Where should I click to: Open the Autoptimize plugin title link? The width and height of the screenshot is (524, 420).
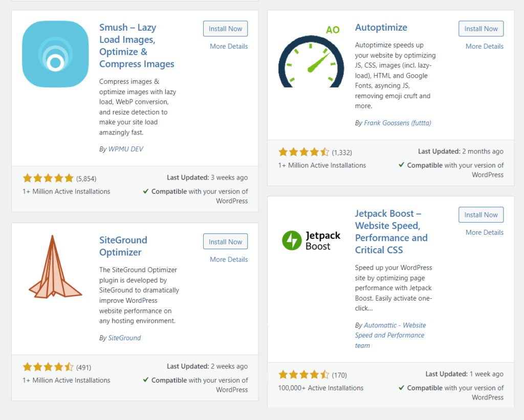click(381, 28)
